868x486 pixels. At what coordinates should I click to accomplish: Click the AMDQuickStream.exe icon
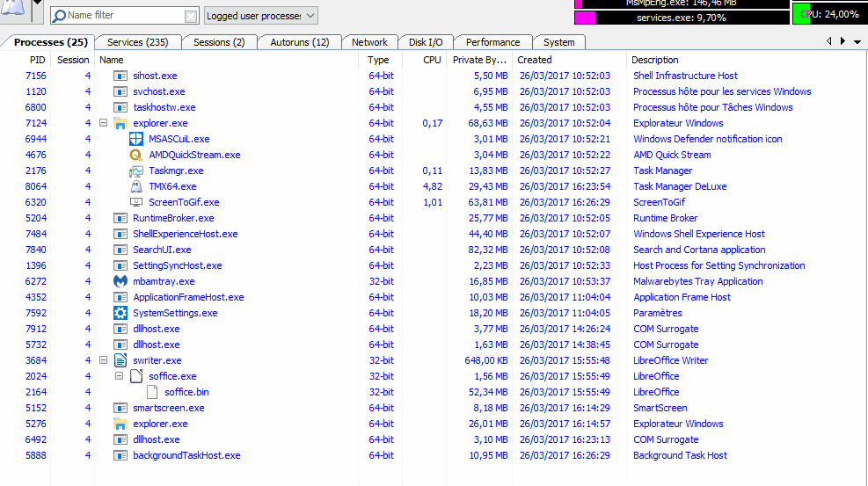point(136,155)
